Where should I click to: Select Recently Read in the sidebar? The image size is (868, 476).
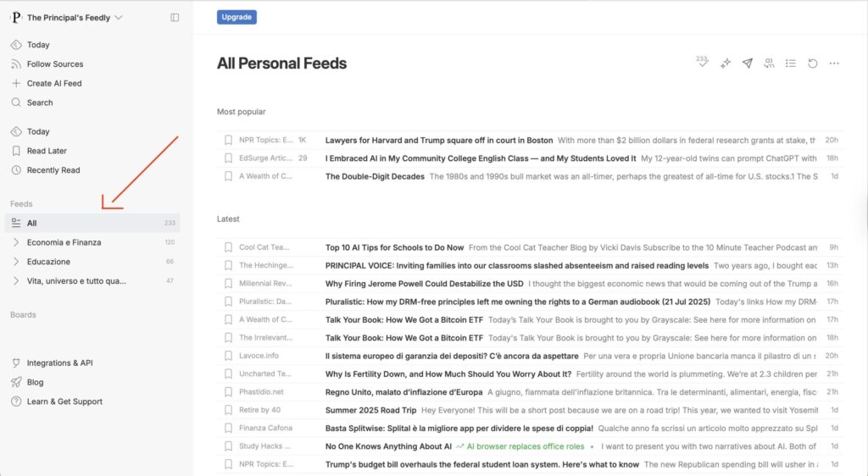[x=53, y=170]
